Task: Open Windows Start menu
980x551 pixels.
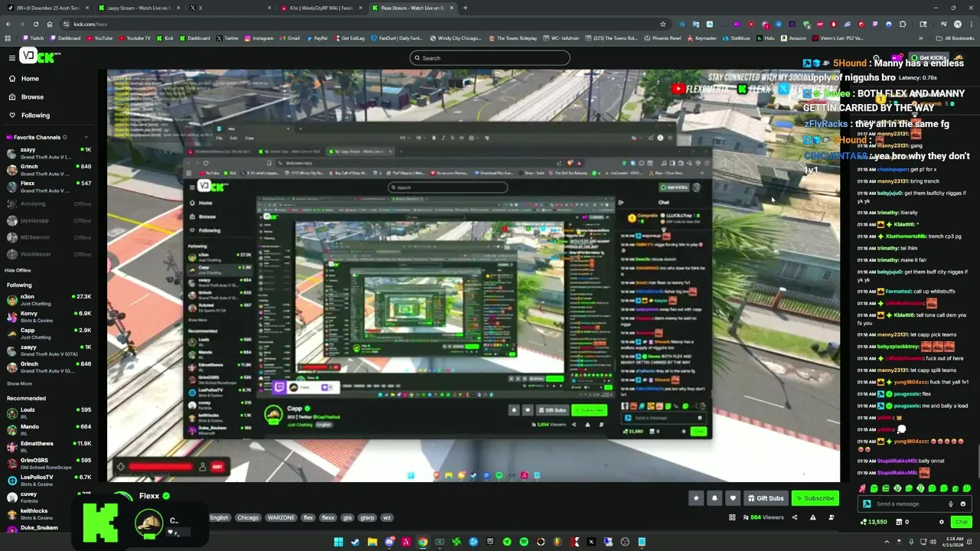Action: pyautogui.click(x=338, y=542)
